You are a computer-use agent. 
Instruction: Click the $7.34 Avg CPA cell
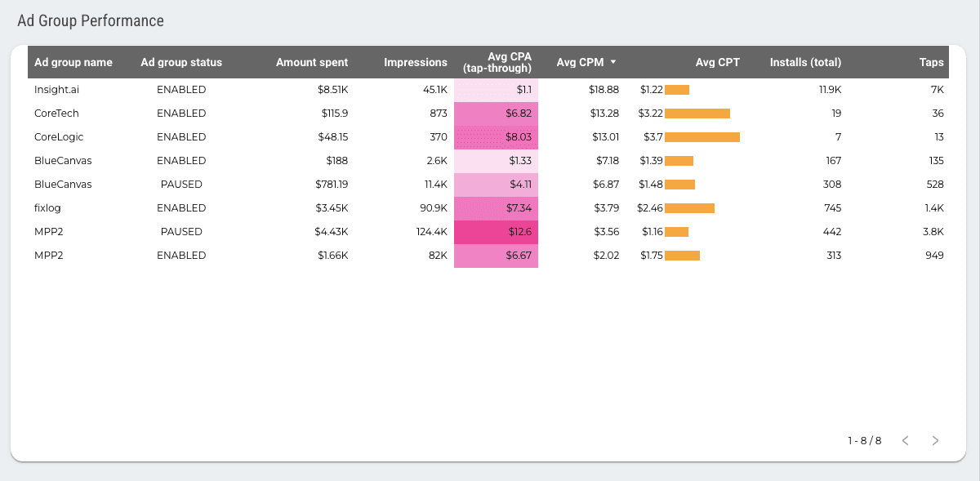pyautogui.click(x=496, y=208)
